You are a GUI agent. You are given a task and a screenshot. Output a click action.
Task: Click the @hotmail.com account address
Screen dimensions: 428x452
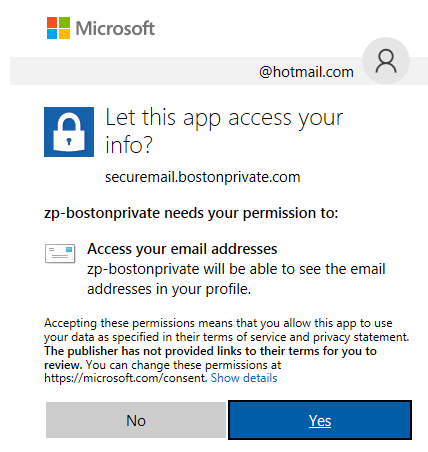point(306,72)
